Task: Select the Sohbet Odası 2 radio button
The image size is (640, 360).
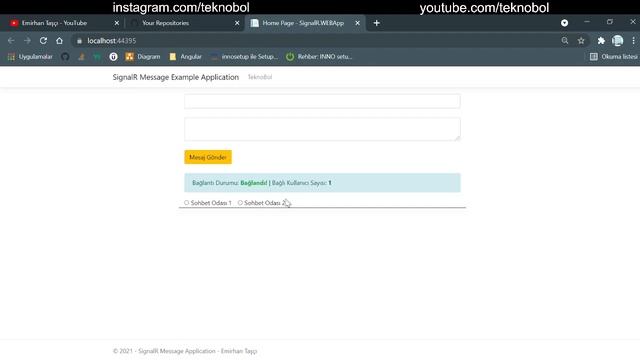Action: click(240, 203)
